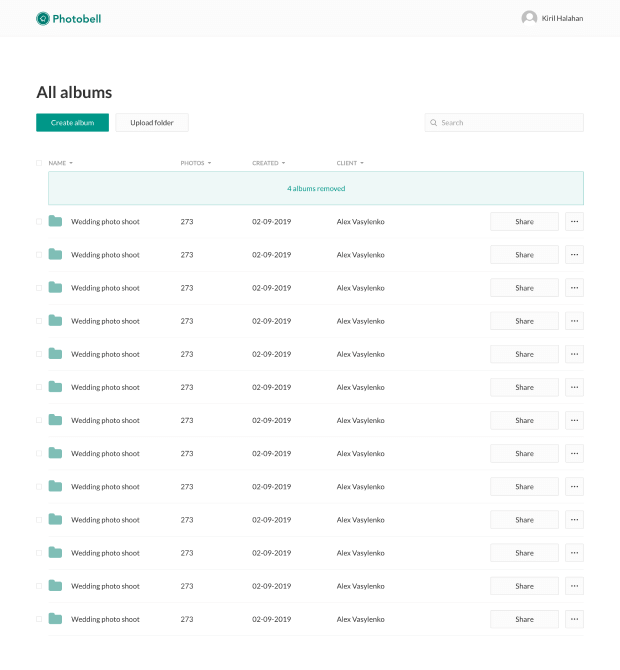Image resolution: width=620 pixels, height=670 pixels.
Task: Click the '4 albums removed' notification banner
Action: coord(316,188)
